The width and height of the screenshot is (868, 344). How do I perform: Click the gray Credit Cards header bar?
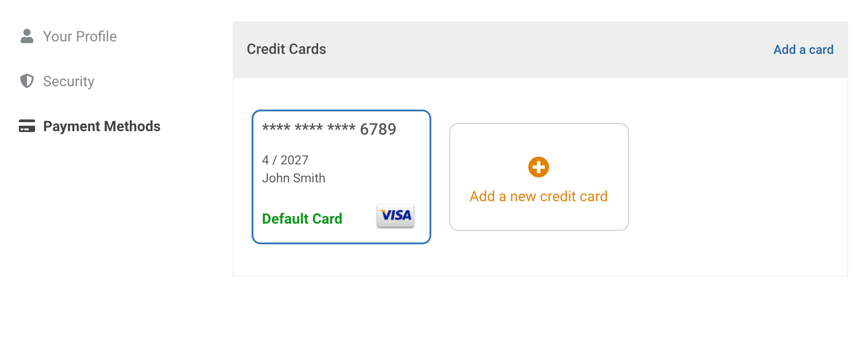pos(540,50)
